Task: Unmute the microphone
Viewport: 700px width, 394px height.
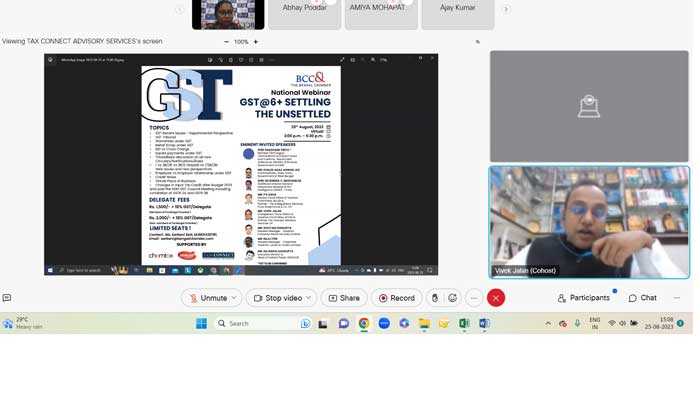Action: click(208, 298)
